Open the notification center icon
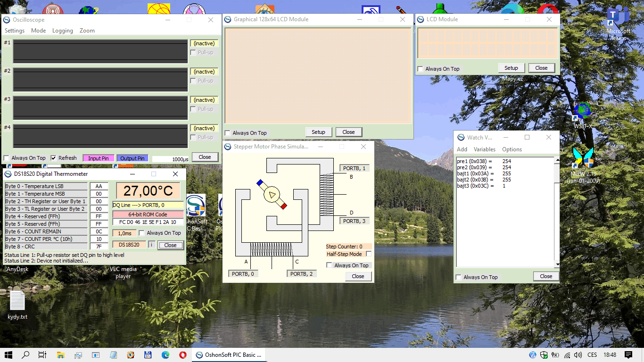This screenshot has height=362, width=644. tap(628, 355)
